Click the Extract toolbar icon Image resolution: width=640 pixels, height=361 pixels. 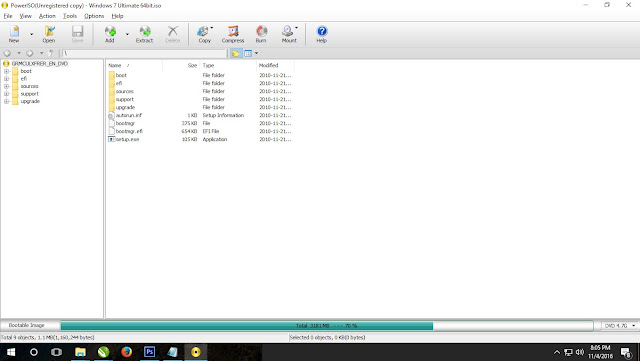pos(144,34)
